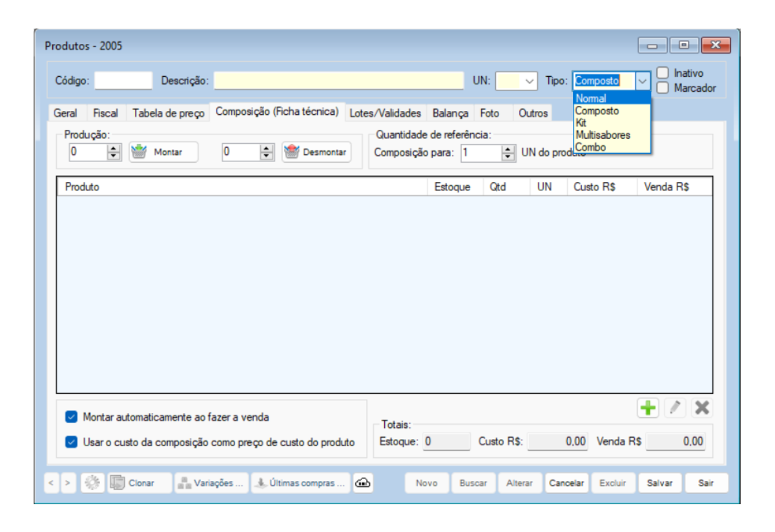
Task: Switch to the Fiscal tab
Action: (x=105, y=113)
